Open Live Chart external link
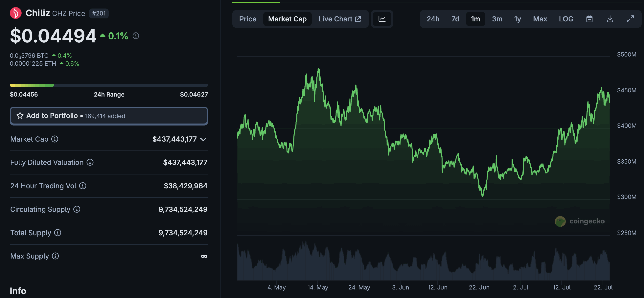 point(340,19)
